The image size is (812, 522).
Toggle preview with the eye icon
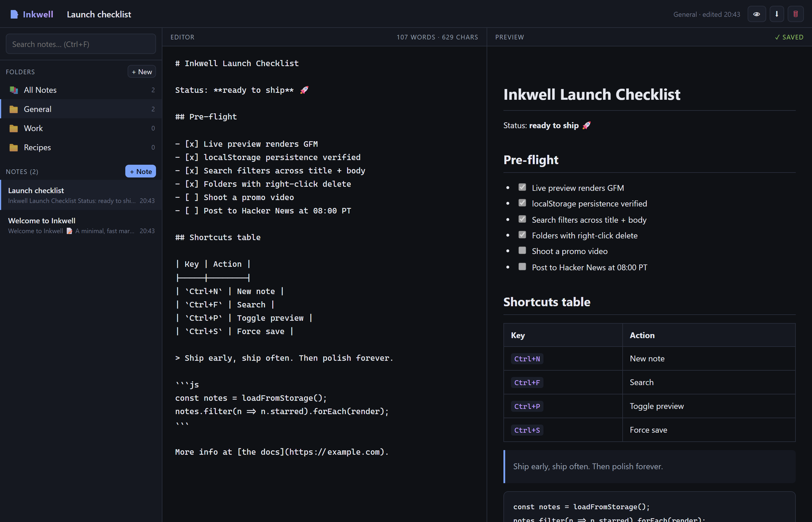pos(756,14)
